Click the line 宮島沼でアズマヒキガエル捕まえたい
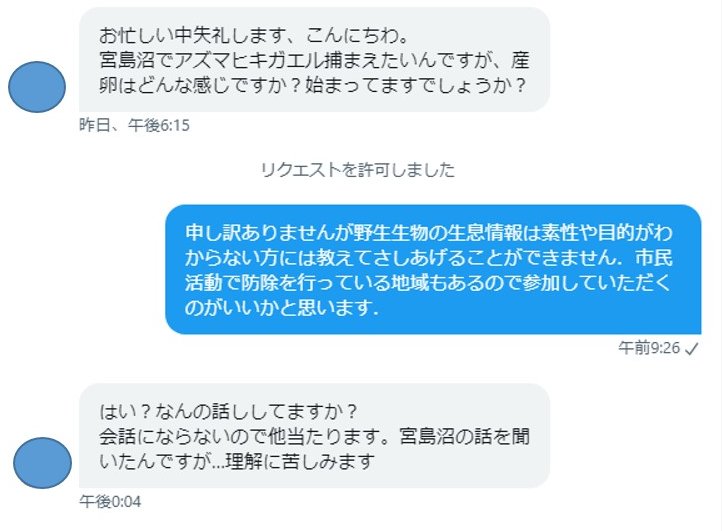This screenshot has height=531, width=722. [314, 60]
